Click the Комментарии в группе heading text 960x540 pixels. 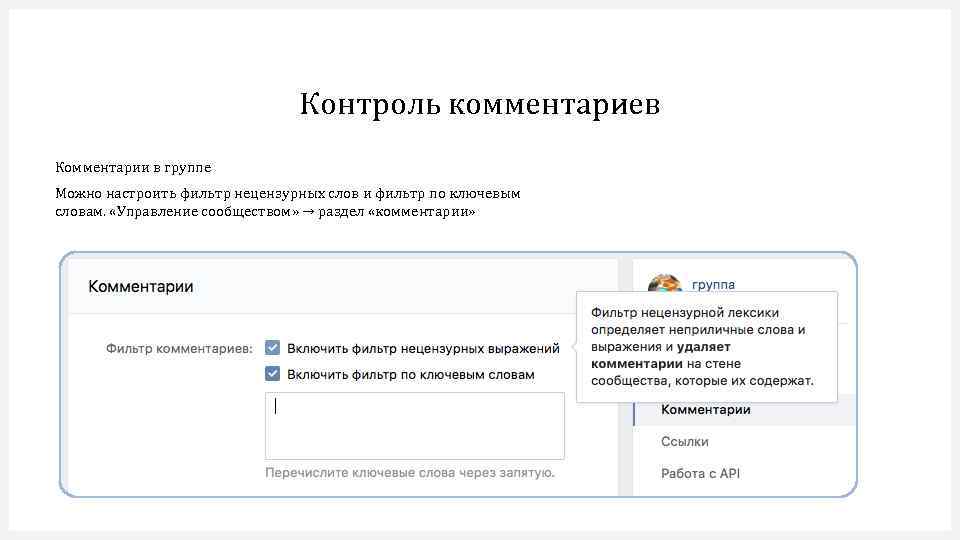point(133,167)
